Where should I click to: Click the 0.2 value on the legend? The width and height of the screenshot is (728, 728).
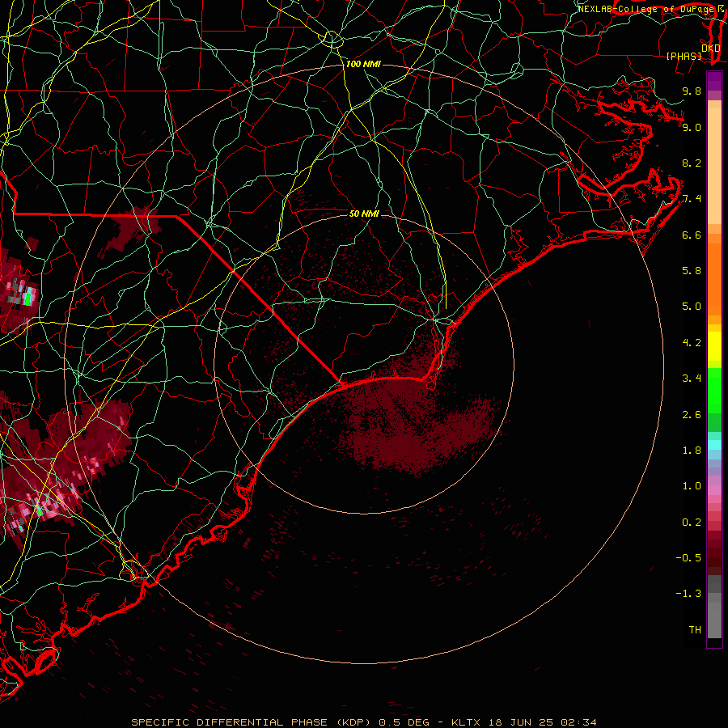(x=692, y=523)
